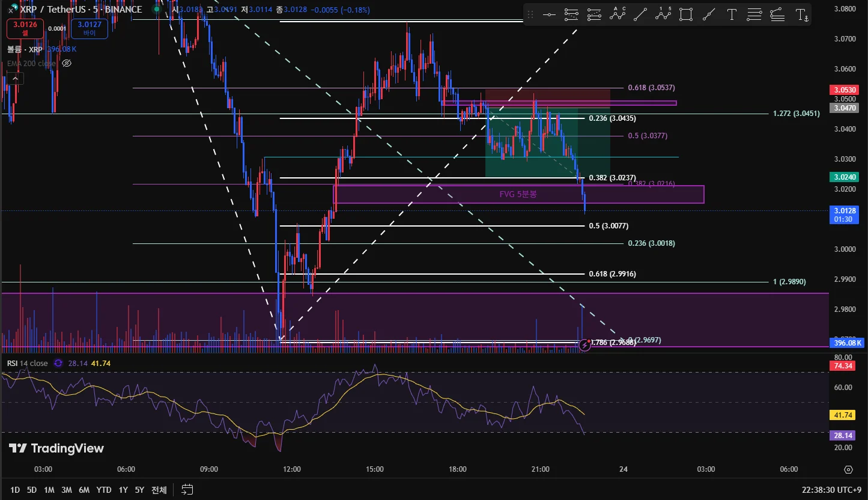
Task: Click the volume tag 396.08 K on axis
Action: (847, 343)
